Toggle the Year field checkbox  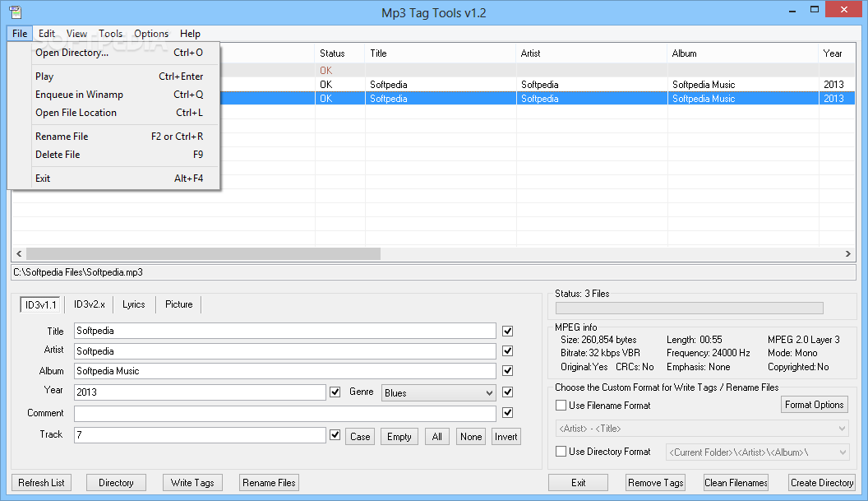335,392
